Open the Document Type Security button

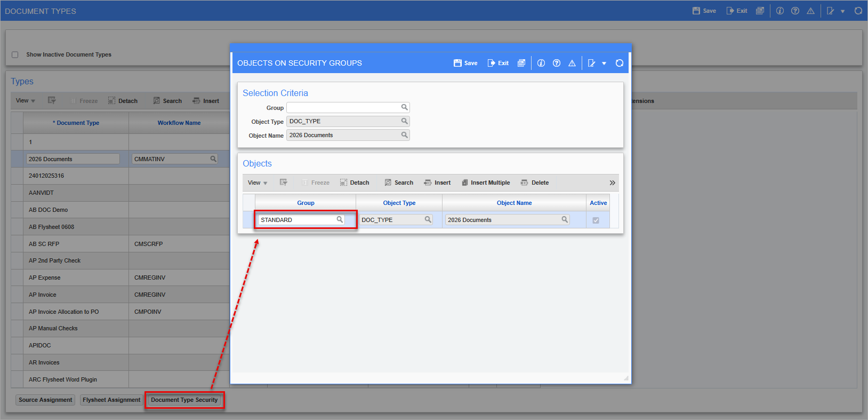[184, 400]
